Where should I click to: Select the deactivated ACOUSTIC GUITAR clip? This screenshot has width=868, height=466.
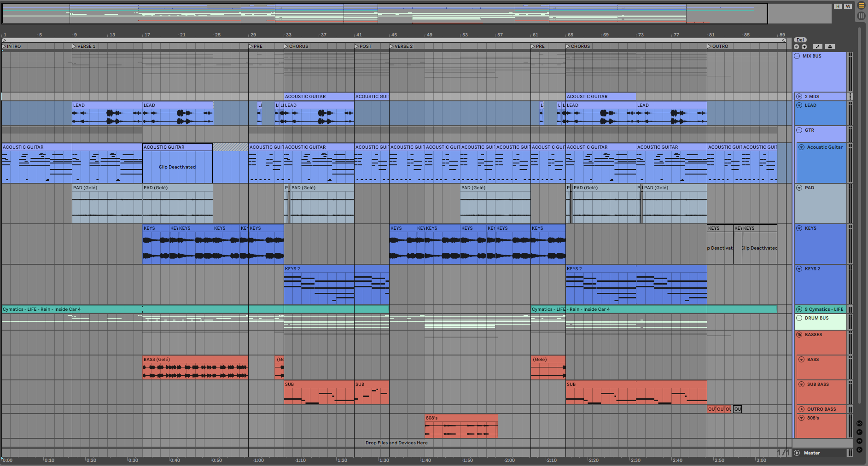tap(177, 163)
